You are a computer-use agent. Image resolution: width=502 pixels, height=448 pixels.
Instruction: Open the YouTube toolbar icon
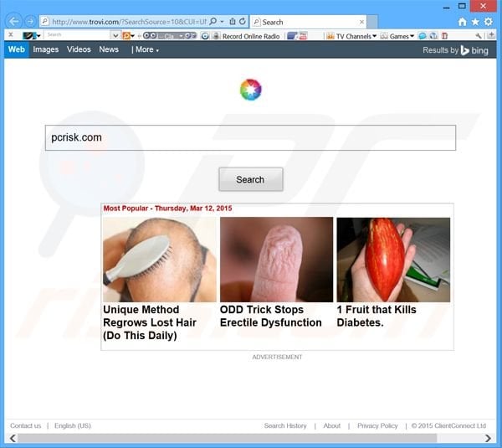point(303,35)
